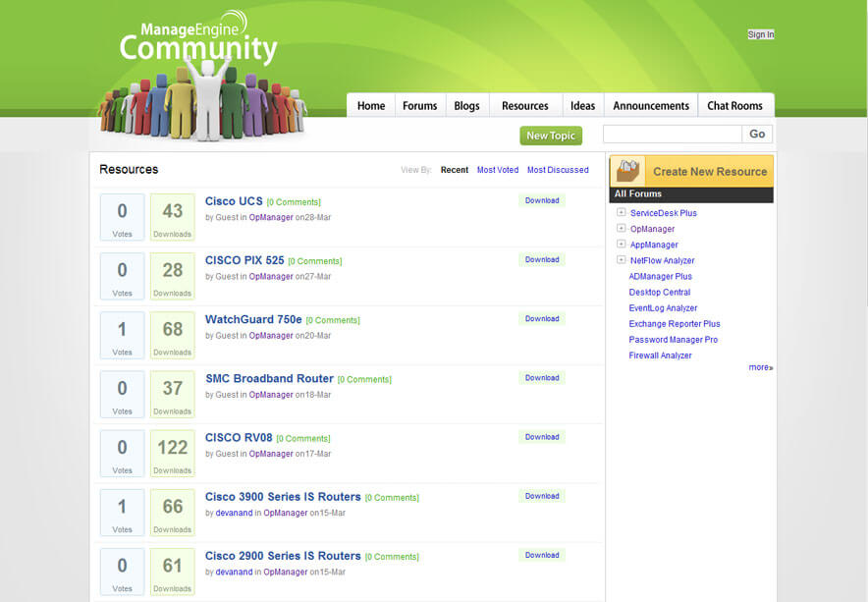Sort resources by Most Discussed
The width and height of the screenshot is (868, 602).
[x=558, y=170]
